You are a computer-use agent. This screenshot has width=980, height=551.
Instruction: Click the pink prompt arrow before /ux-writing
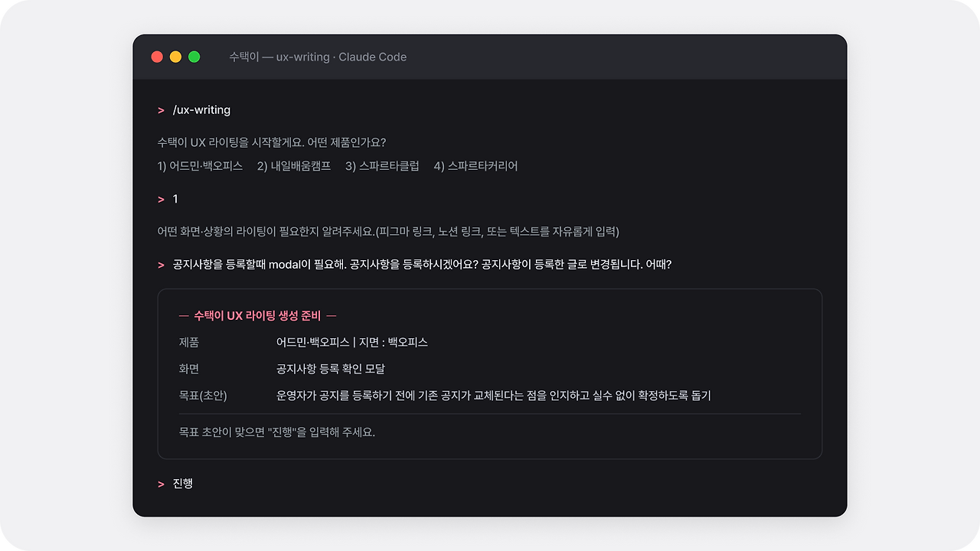161,110
